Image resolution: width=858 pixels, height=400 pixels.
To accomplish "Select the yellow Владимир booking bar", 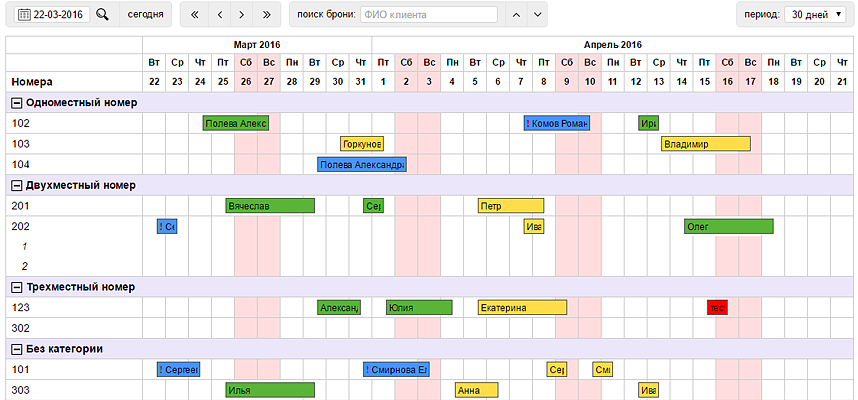I will click(706, 144).
